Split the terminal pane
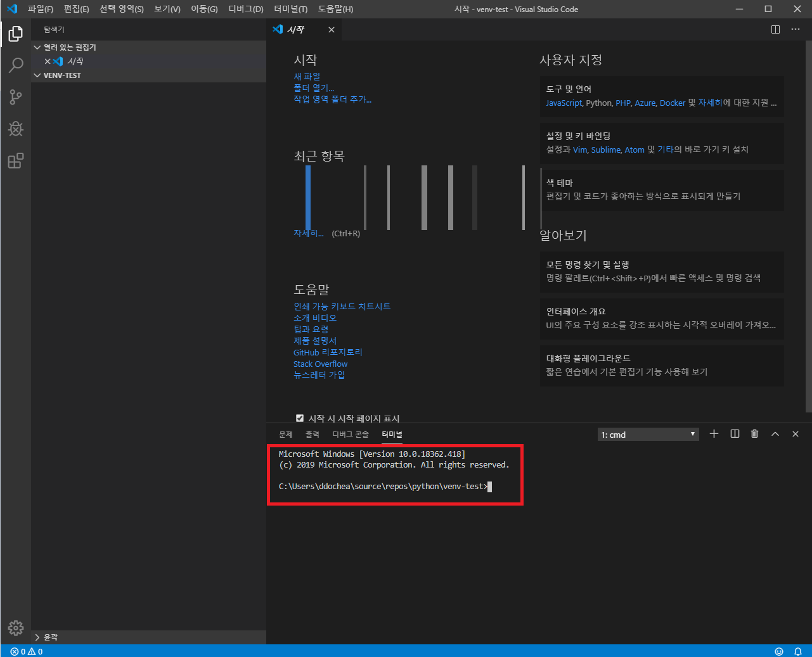The height and width of the screenshot is (657, 812). point(735,434)
